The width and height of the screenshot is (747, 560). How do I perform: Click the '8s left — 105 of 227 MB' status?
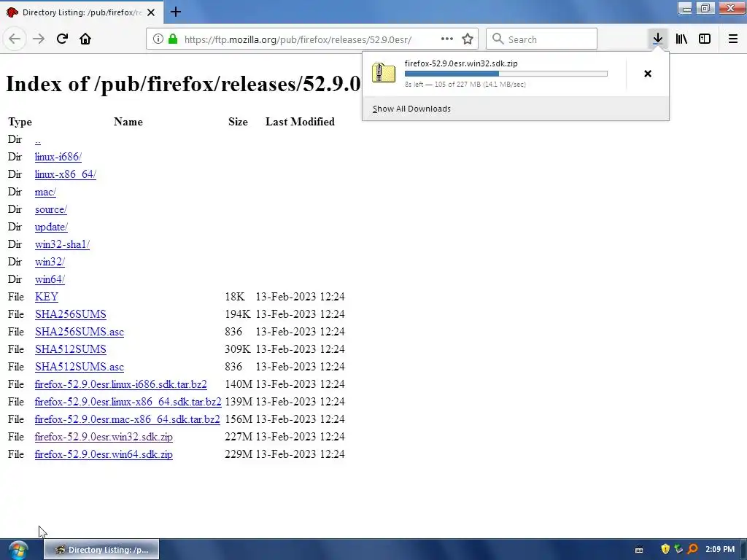[465, 85]
